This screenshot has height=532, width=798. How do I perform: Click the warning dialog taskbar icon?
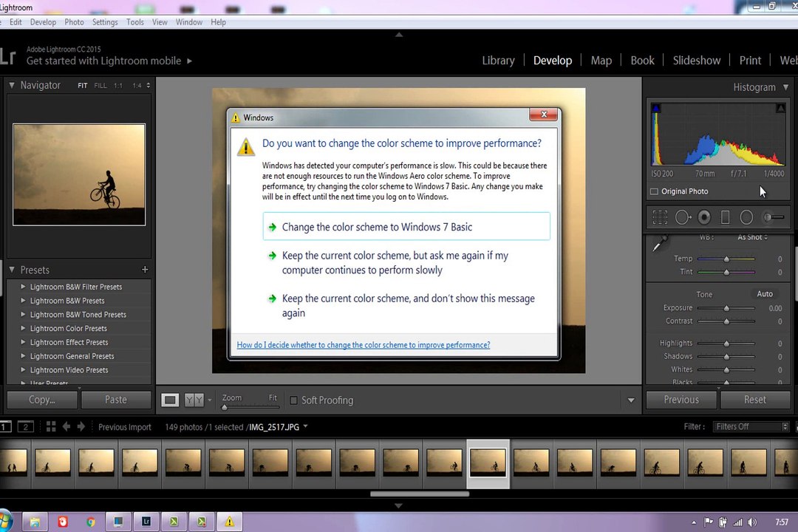point(230,522)
